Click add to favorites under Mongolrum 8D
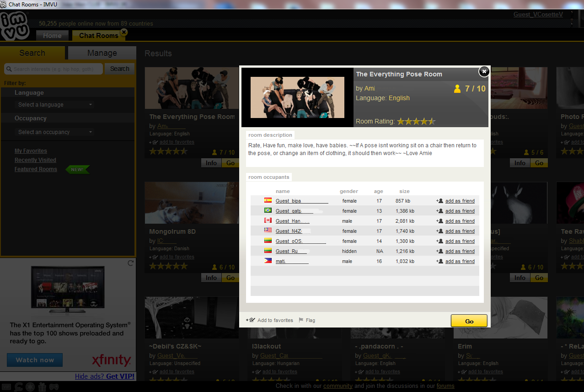The height and width of the screenshot is (392, 584). (177, 257)
